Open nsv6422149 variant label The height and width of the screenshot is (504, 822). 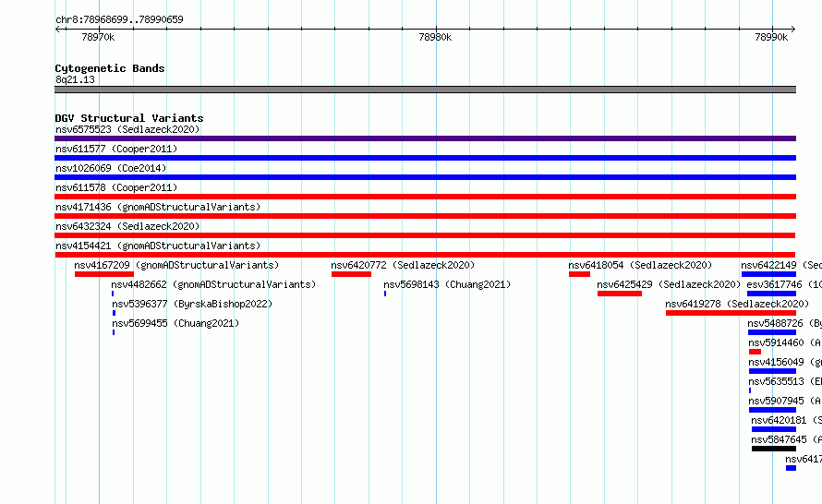point(781,265)
